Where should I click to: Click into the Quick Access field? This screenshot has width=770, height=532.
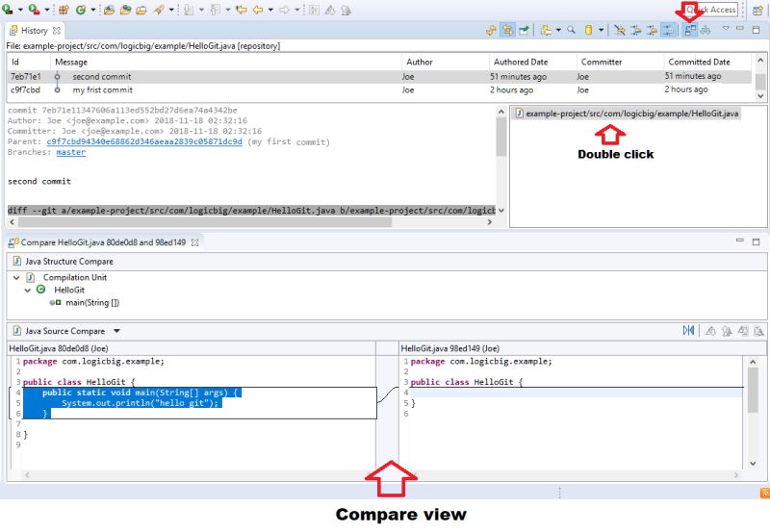[711, 10]
